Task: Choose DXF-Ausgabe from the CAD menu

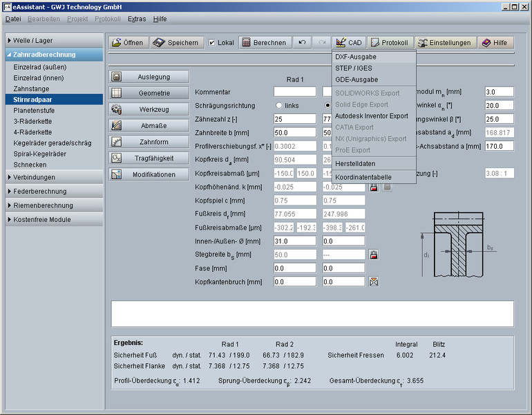Action: 357,57
